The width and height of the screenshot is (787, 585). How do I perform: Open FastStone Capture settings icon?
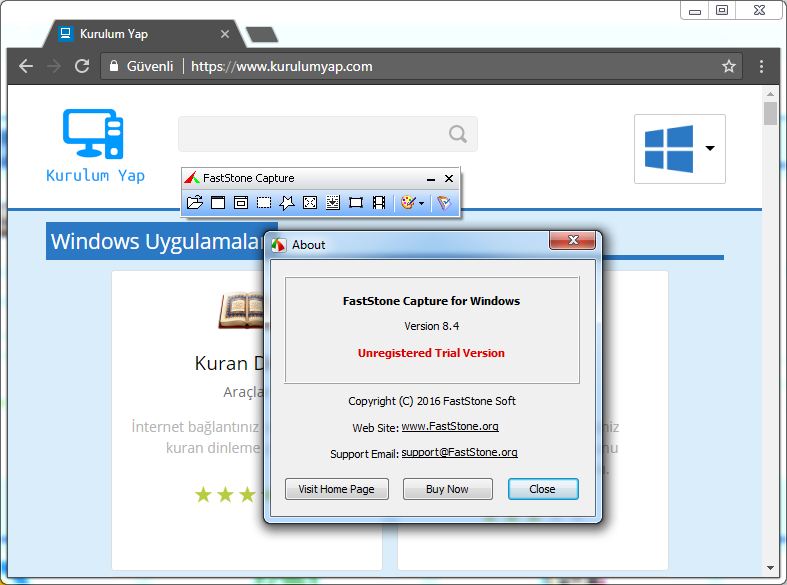click(x=444, y=203)
